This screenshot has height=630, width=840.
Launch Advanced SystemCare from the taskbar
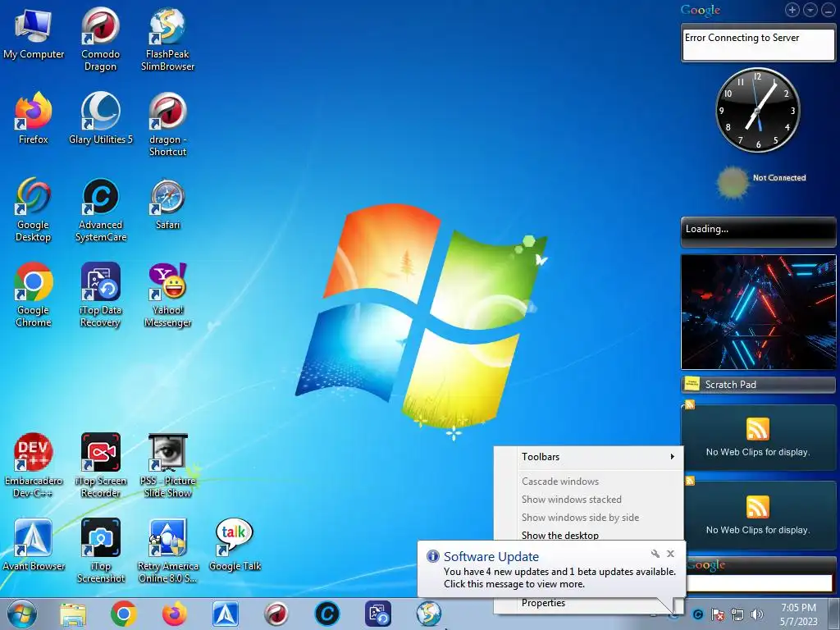click(x=327, y=614)
